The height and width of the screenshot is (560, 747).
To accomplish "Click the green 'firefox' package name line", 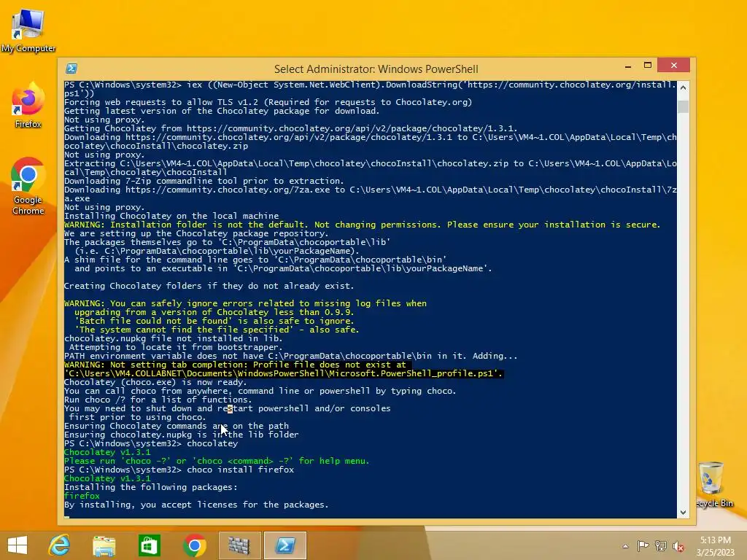I will pos(82,496).
